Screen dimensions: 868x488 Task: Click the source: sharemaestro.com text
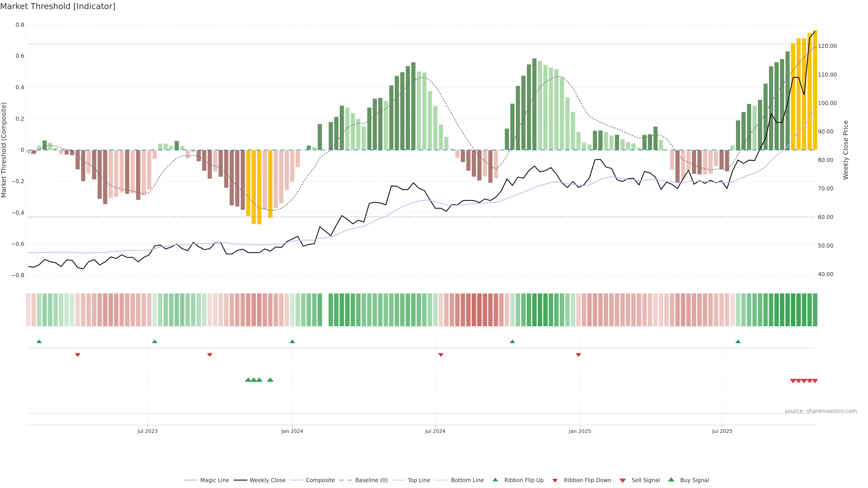[x=821, y=411]
